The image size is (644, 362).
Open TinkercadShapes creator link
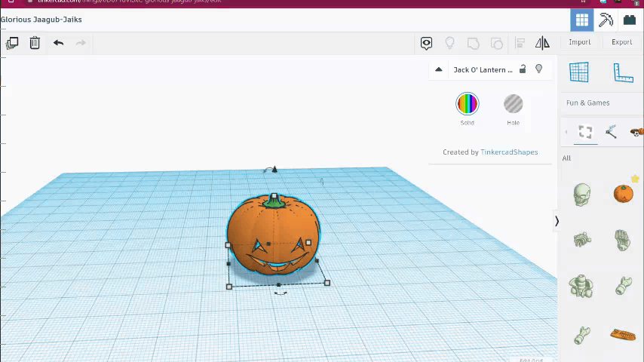pos(509,152)
